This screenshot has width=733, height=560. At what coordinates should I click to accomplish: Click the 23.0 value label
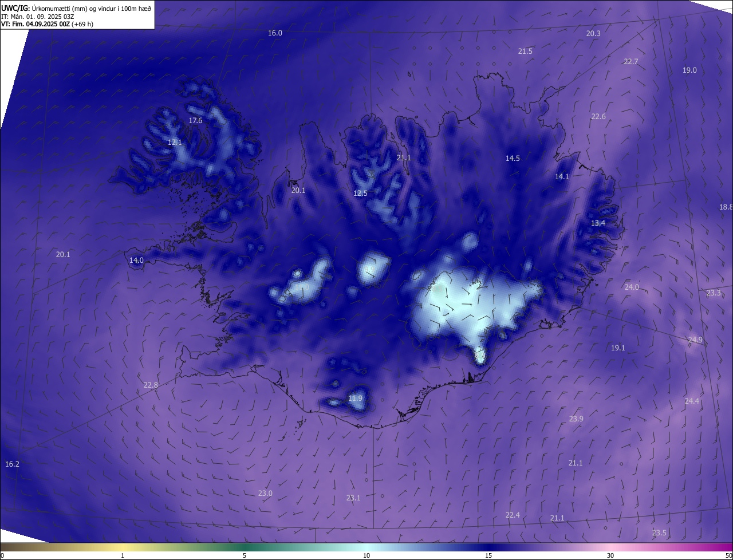pos(265,494)
